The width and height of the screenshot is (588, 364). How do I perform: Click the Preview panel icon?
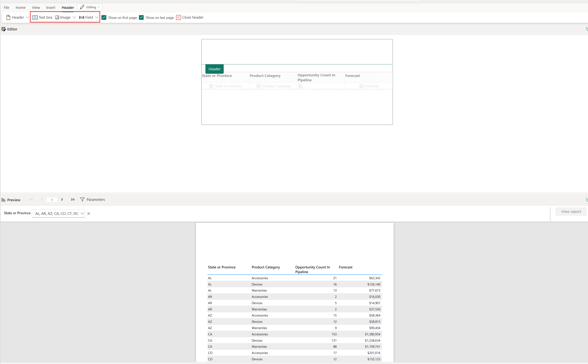[x=4, y=199]
